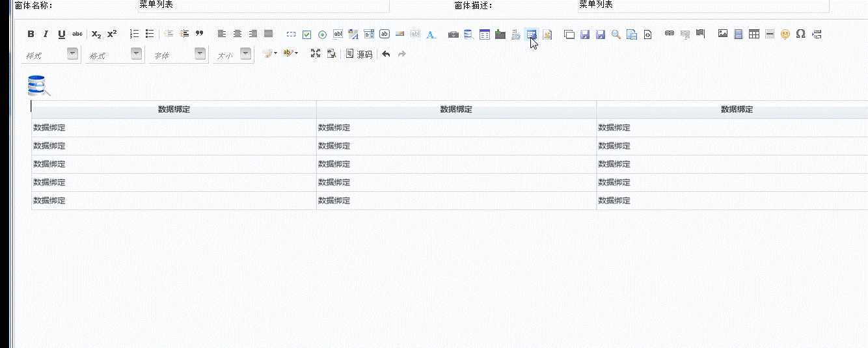Viewport: 868px width, 348px height.
Task: Insert a bulleted list
Action: tap(150, 34)
